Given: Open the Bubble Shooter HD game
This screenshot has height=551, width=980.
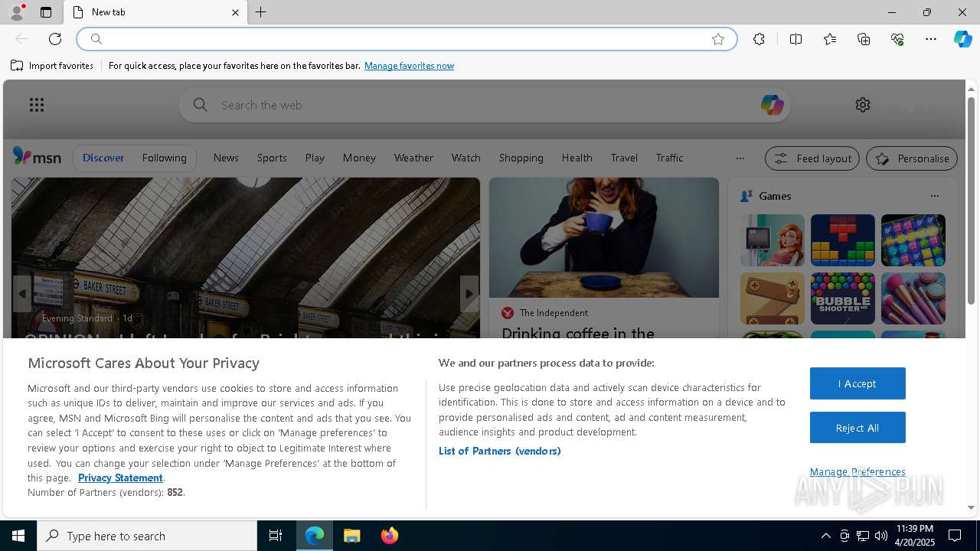Looking at the screenshot, I should tap(843, 298).
